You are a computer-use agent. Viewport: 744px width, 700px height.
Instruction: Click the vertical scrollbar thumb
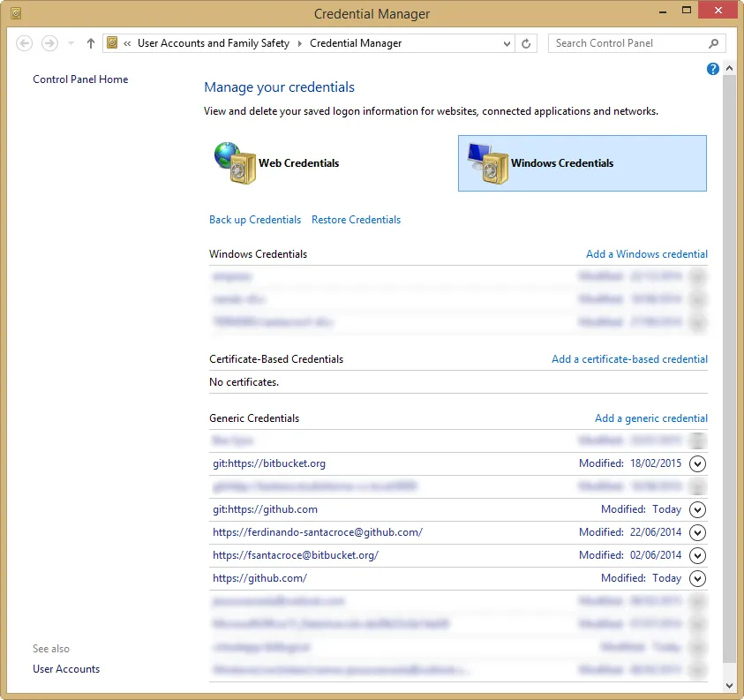click(x=729, y=369)
